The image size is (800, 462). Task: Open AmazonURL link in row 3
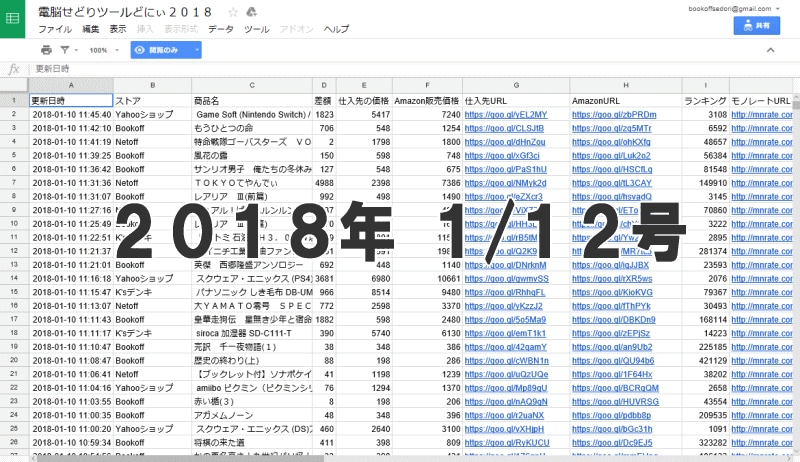611,129
